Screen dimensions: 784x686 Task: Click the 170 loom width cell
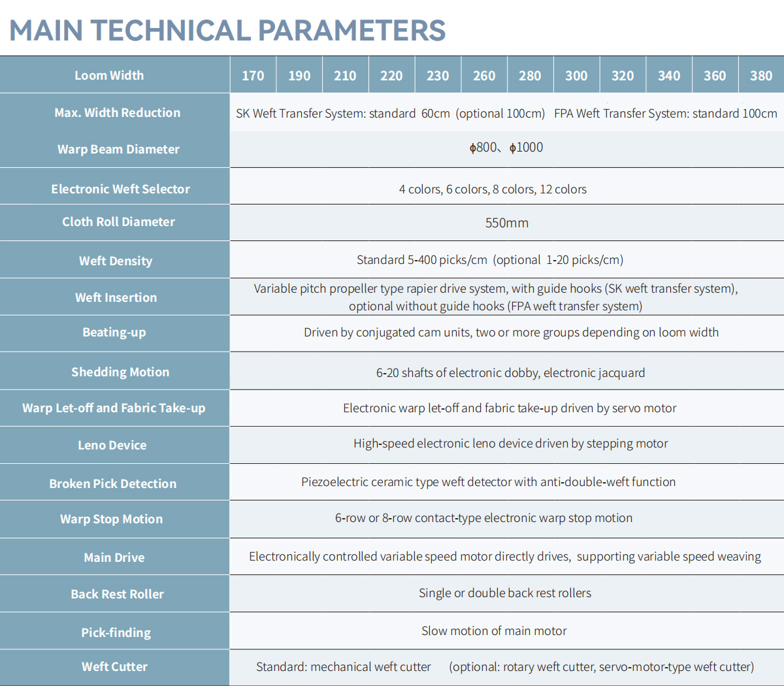click(253, 76)
